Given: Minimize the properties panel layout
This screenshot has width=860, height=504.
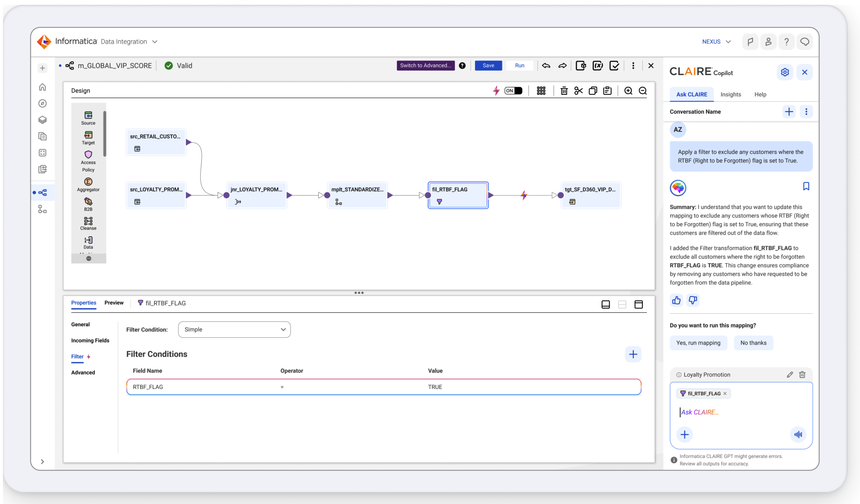Looking at the screenshot, I should point(605,304).
